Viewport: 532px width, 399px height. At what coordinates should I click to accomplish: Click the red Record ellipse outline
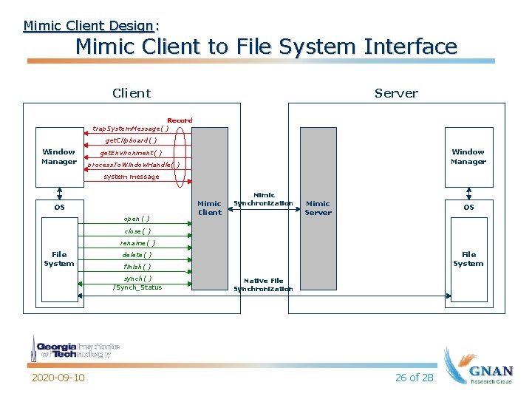coord(180,157)
